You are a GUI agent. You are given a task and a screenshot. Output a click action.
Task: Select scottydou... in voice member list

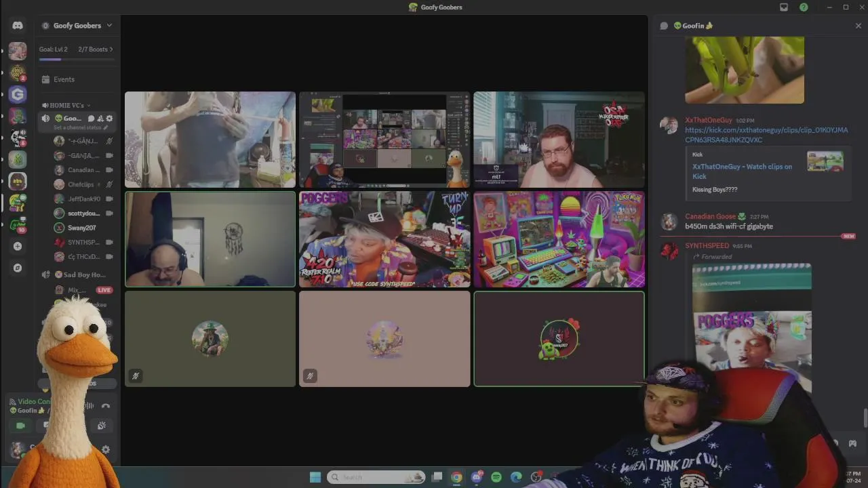coord(84,213)
